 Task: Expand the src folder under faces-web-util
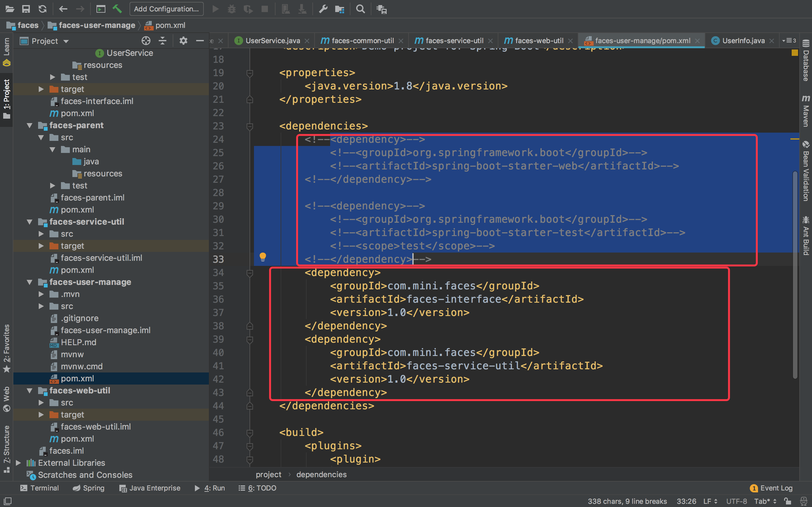(x=41, y=402)
